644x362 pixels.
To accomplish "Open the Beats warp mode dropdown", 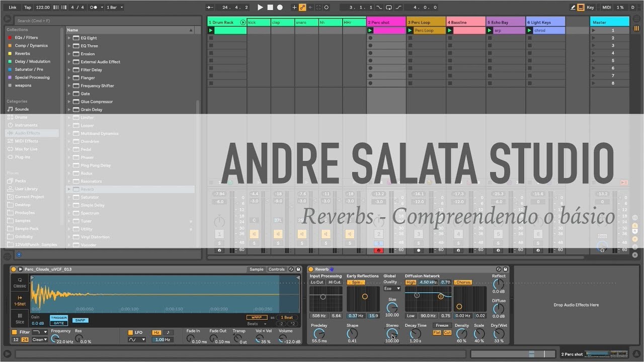I will (x=257, y=324).
